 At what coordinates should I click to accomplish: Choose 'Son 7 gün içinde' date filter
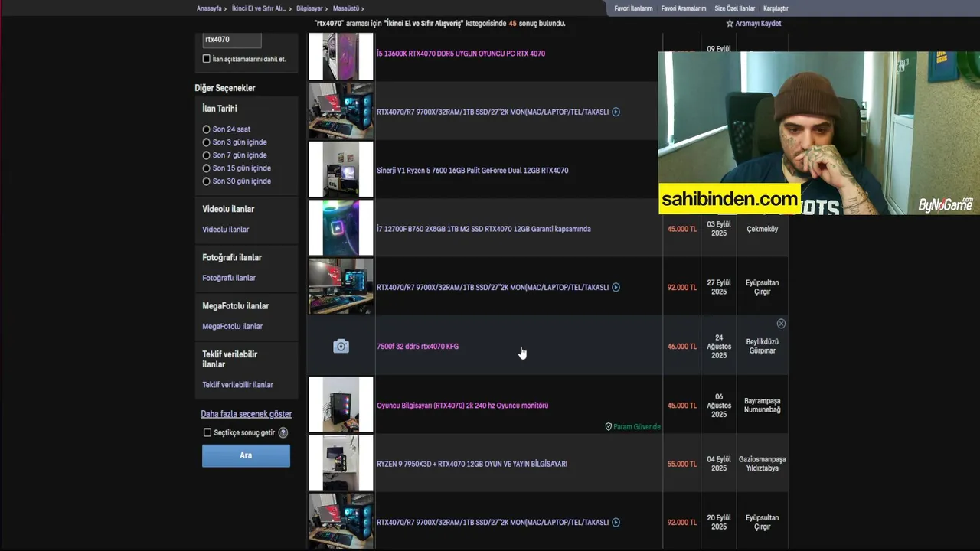(207, 155)
